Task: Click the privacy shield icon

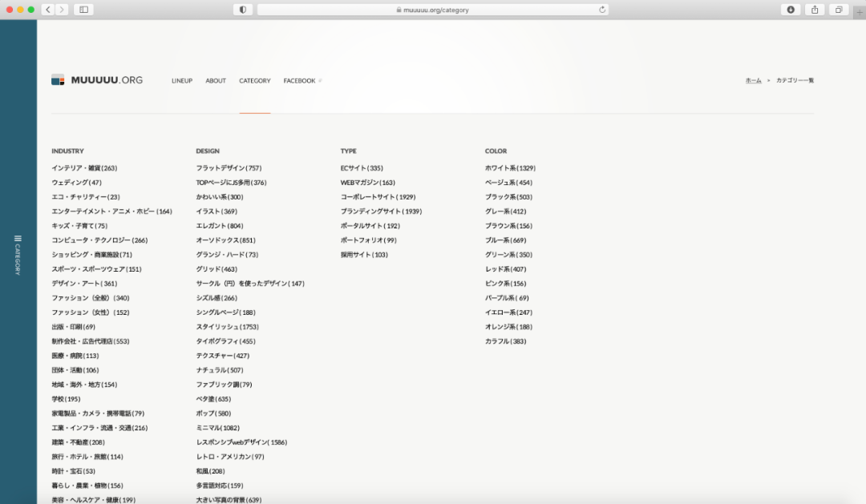Action: pos(243,10)
